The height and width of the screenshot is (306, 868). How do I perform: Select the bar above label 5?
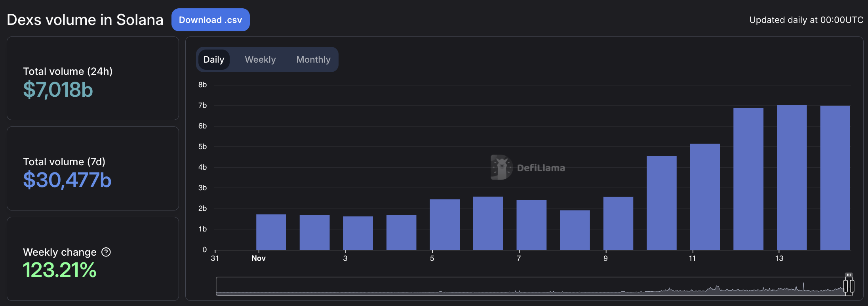(x=445, y=224)
